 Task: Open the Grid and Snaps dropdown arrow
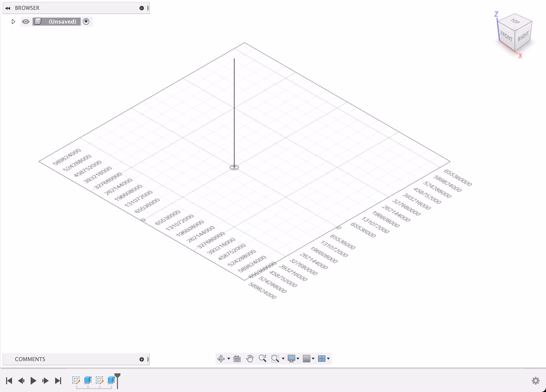[x=313, y=358]
